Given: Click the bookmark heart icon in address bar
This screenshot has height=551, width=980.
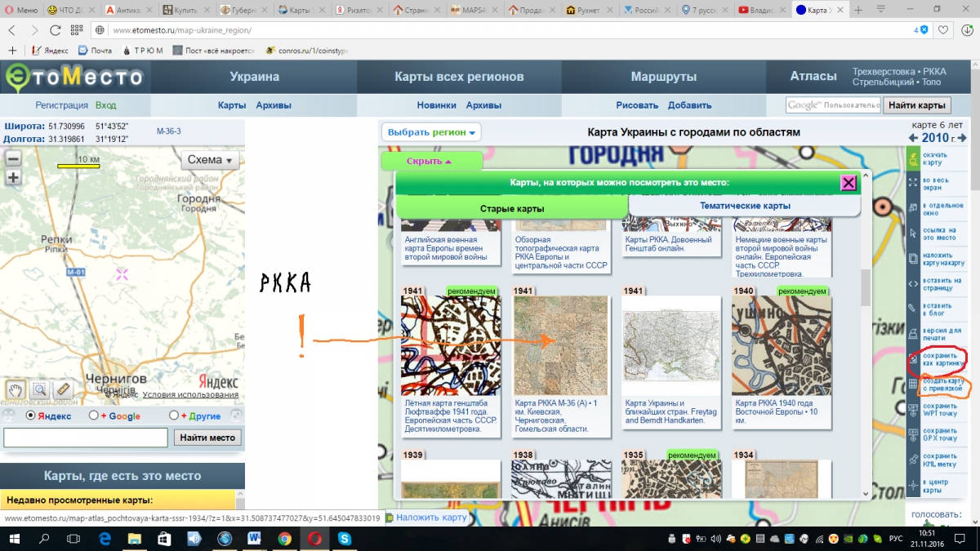Looking at the screenshot, I should (943, 29).
